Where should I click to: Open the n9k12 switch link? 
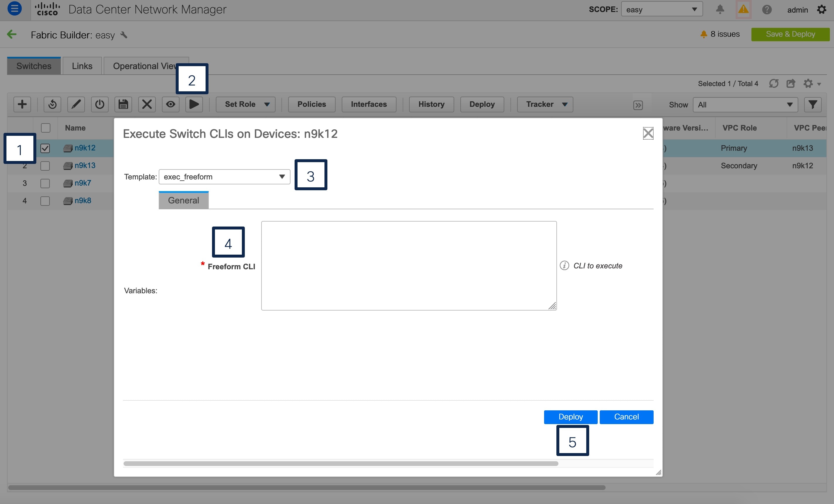click(x=85, y=148)
